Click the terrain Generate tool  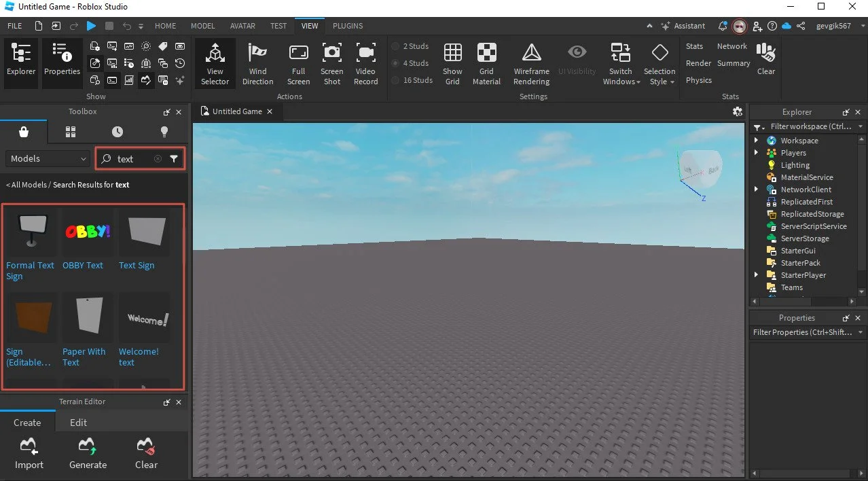point(88,454)
